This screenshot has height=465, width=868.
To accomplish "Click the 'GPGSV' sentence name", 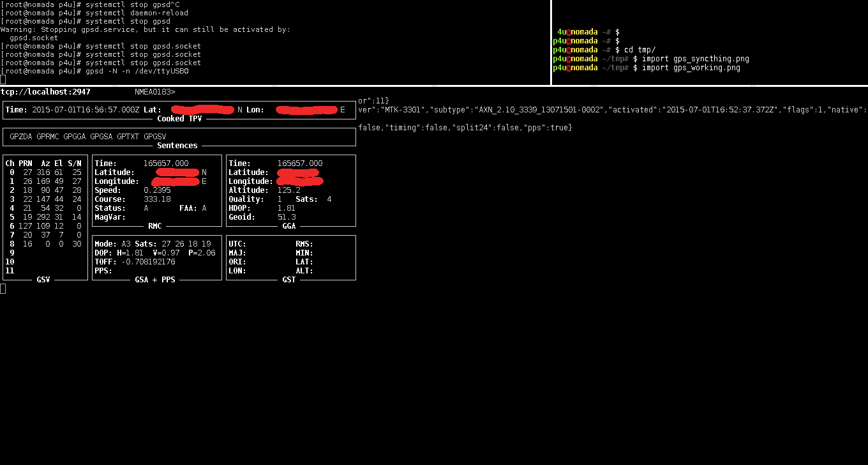I will (155, 137).
